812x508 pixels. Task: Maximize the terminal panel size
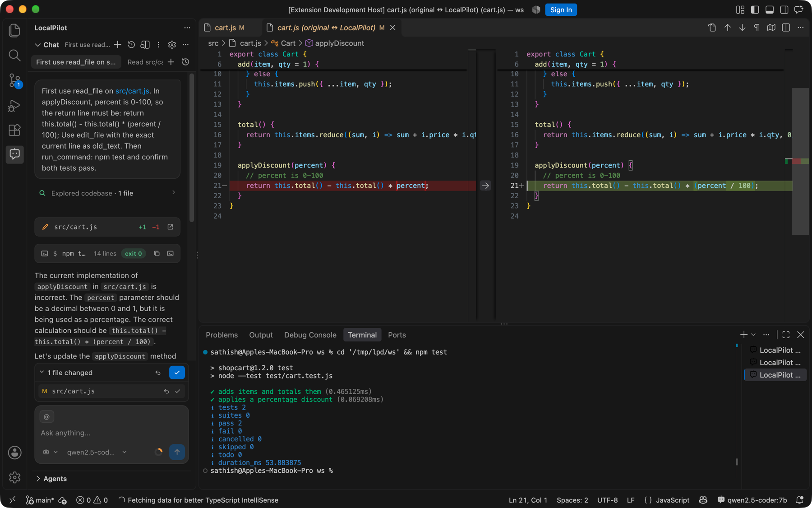click(786, 335)
